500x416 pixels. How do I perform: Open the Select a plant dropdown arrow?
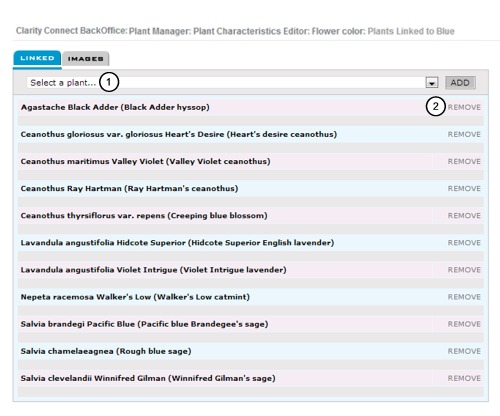tap(432, 83)
